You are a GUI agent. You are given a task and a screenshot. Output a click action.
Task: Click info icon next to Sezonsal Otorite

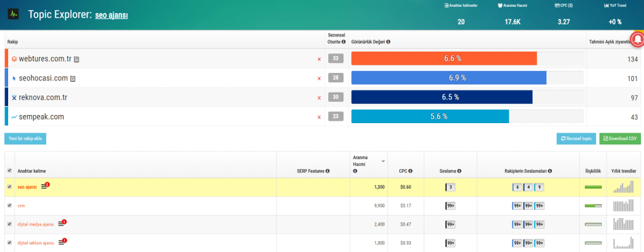343,42
